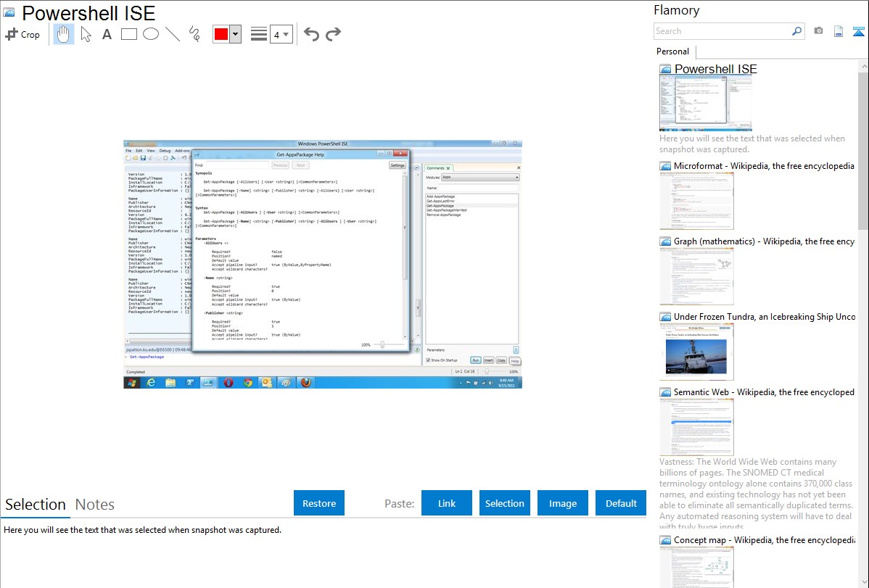Click the paste Selection button
This screenshot has width=869, height=588.
click(505, 503)
